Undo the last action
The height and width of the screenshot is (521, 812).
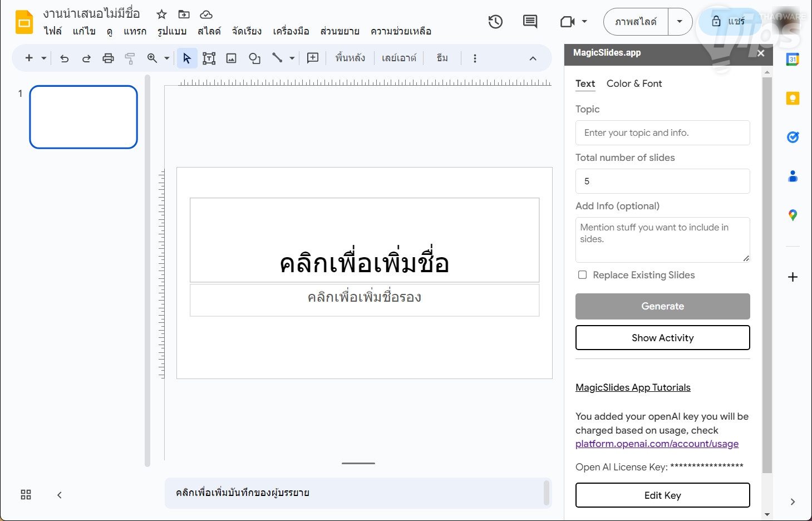[x=65, y=58]
